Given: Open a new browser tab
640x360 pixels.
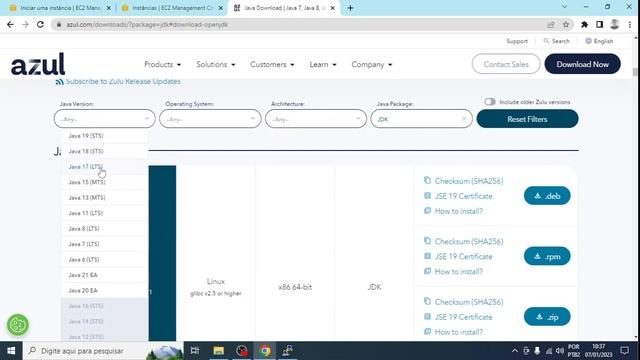Looking at the screenshot, I should 350,8.
